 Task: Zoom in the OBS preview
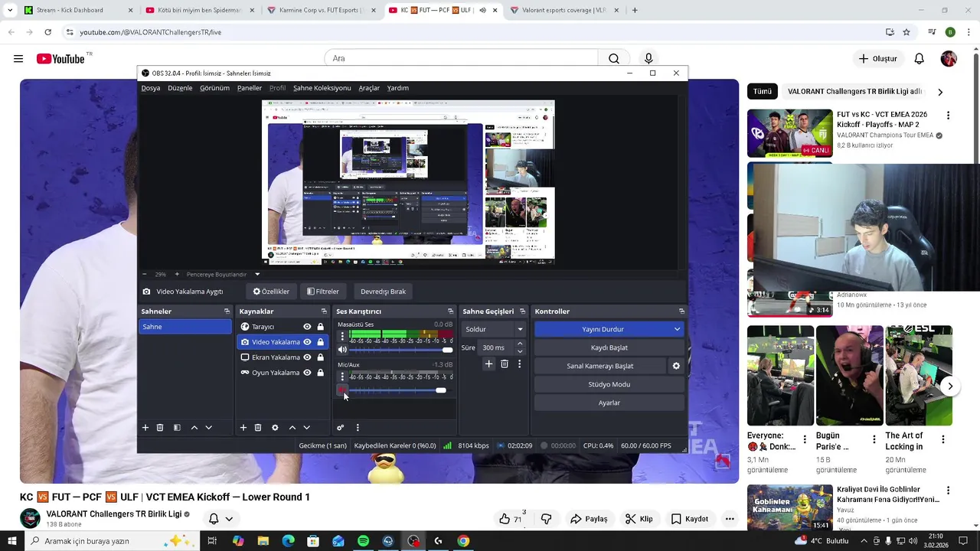(x=177, y=274)
